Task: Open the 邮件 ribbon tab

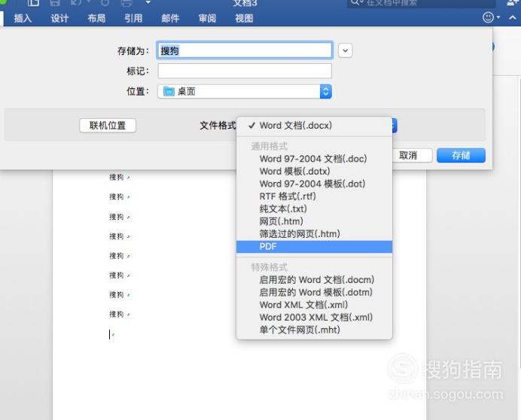Action: pyautogui.click(x=170, y=18)
